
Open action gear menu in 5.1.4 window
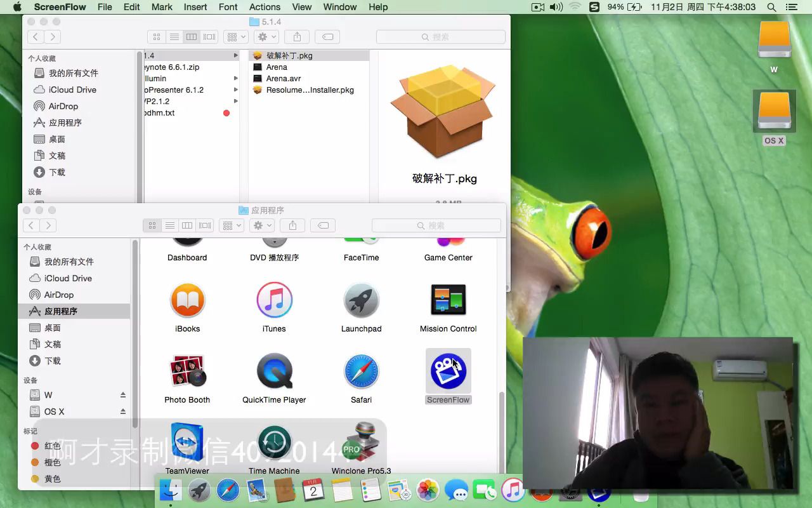266,37
